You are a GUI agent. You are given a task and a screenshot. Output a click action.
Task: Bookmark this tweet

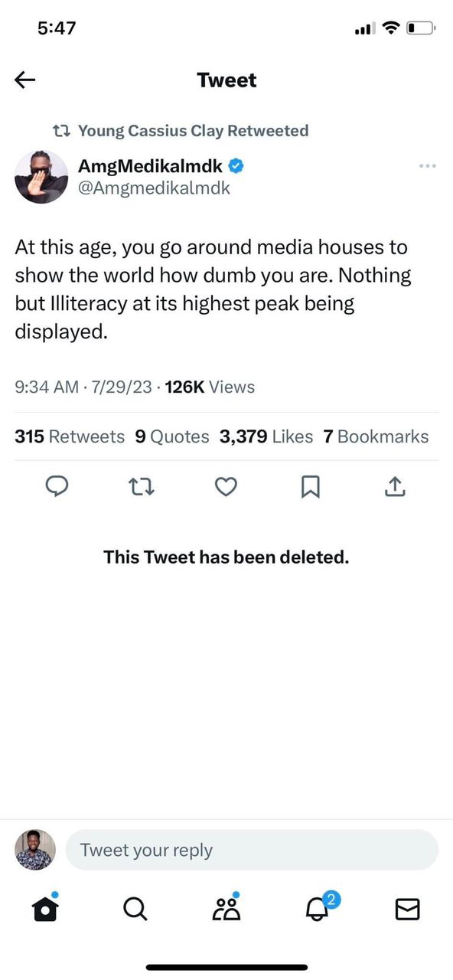pos(310,486)
